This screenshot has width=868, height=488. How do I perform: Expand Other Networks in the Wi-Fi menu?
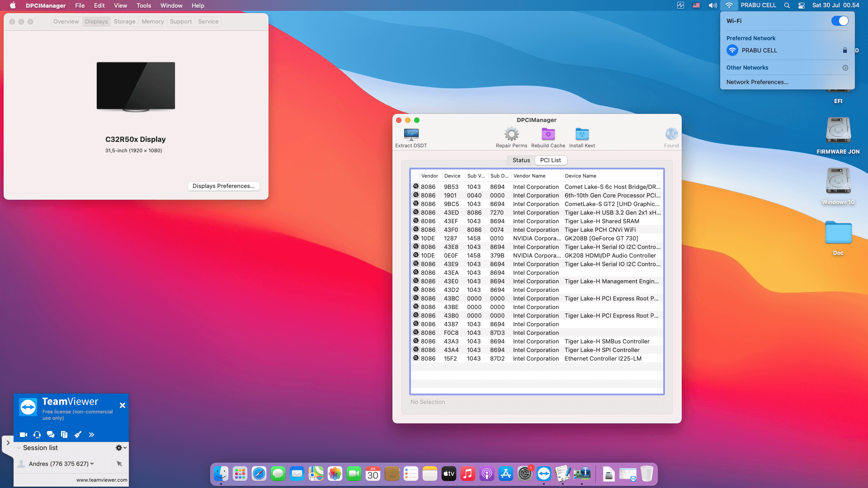click(845, 68)
